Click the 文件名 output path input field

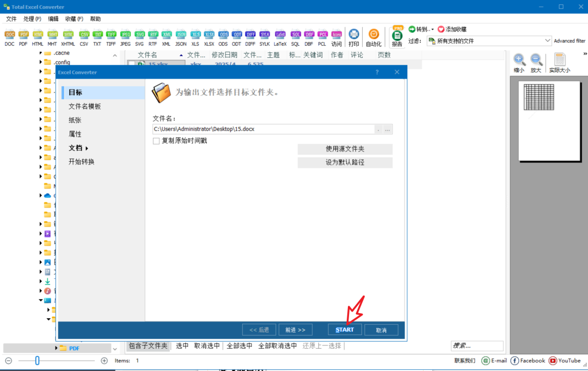pos(264,129)
